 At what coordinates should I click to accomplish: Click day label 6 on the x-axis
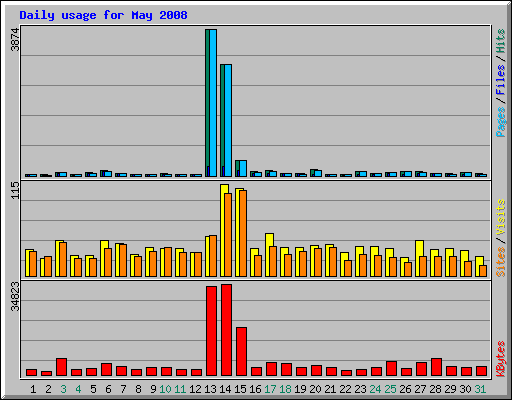[108, 389]
